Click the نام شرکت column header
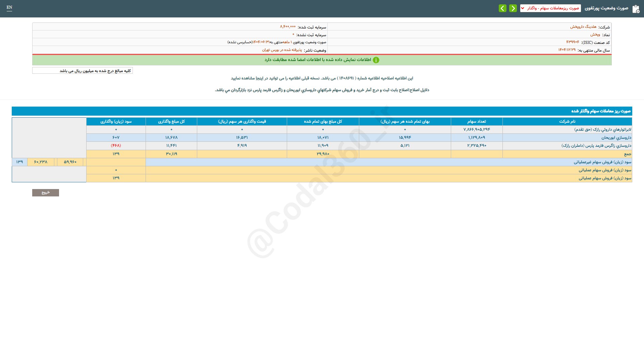Viewport: 644px width, 362px height. coord(567,121)
